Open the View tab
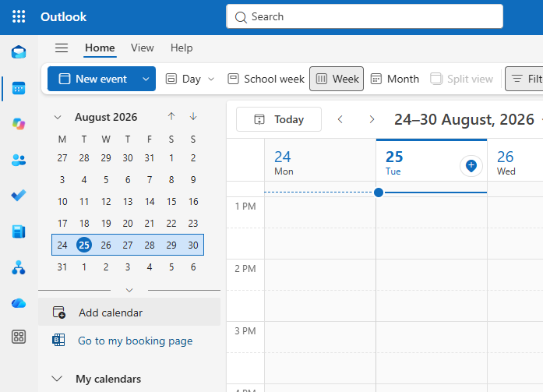543x392 pixels. coord(143,48)
